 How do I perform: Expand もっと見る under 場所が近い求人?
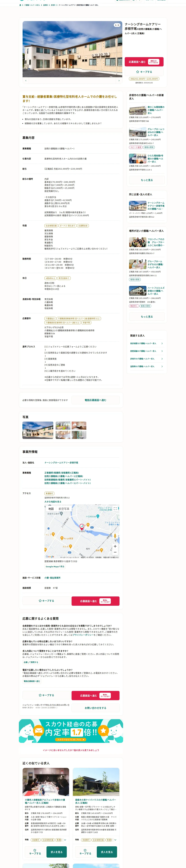[x=147, y=316]
